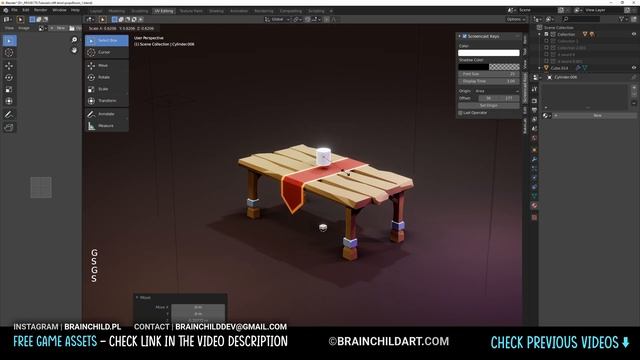This screenshot has width=640, height=360.
Task: Collapse the Move operator panel
Action: coord(137,298)
